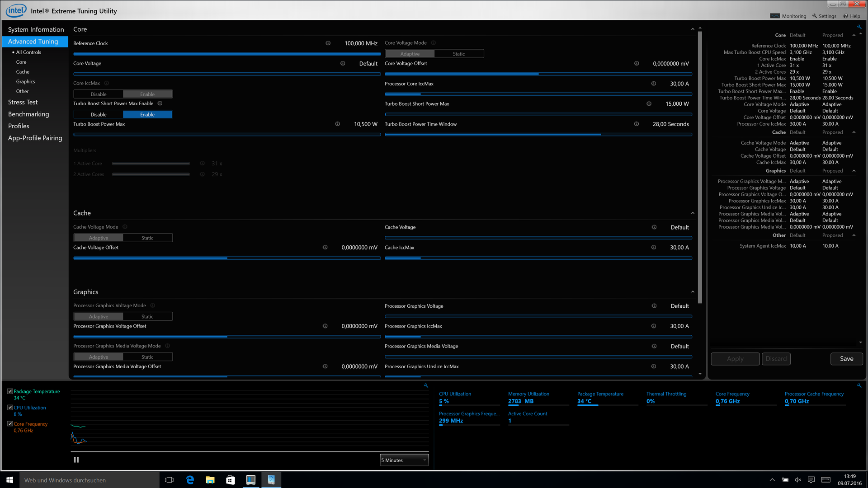Image resolution: width=868 pixels, height=488 pixels.
Task: Select Cache under Advanced Tuning
Action: pyautogui.click(x=23, y=72)
